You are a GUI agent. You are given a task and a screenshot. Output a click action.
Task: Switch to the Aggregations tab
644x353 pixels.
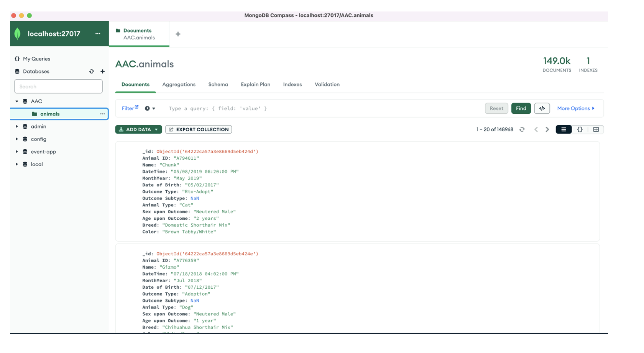point(179,85)
